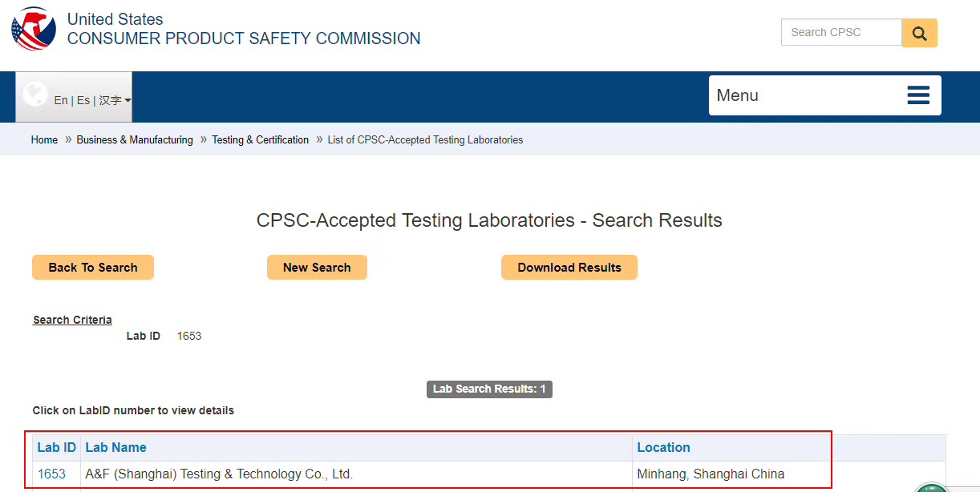This screenshot has width=980, height=492.
Task: Click the CPSC eagle logo
Action: click(x=34, y=29)
